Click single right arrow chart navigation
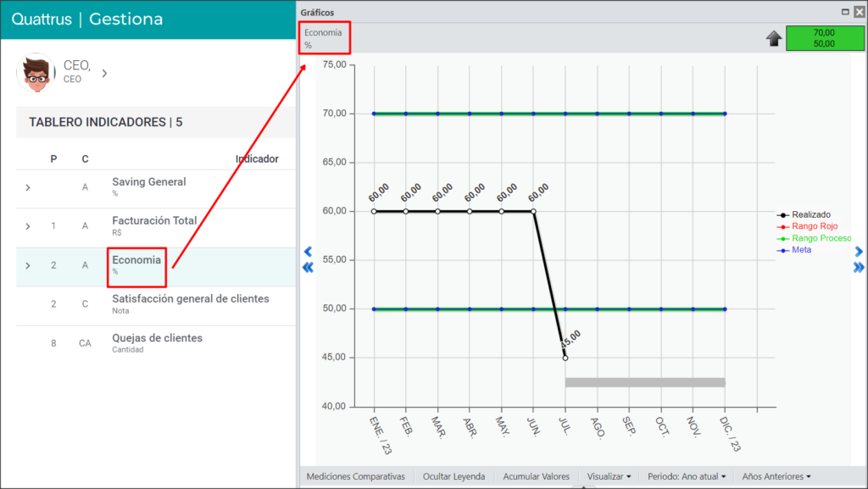This screenshot has width=868, height=489. (859, 252)
